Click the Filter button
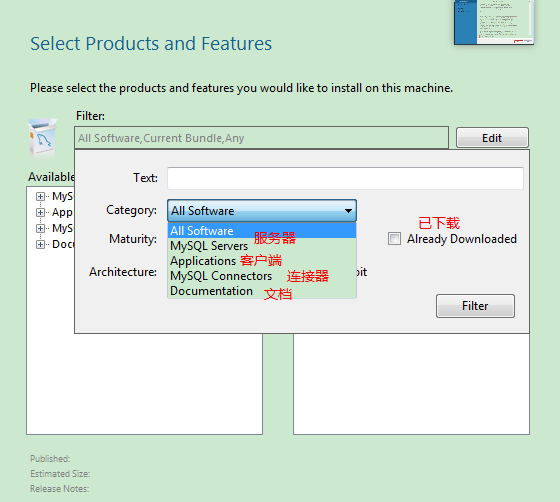 coord(475,306)
